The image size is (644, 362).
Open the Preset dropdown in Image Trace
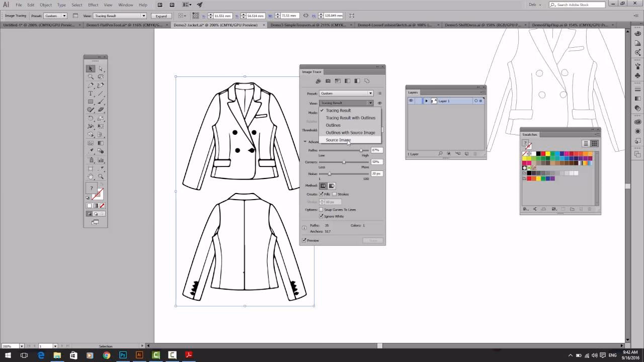pos(370,93)
